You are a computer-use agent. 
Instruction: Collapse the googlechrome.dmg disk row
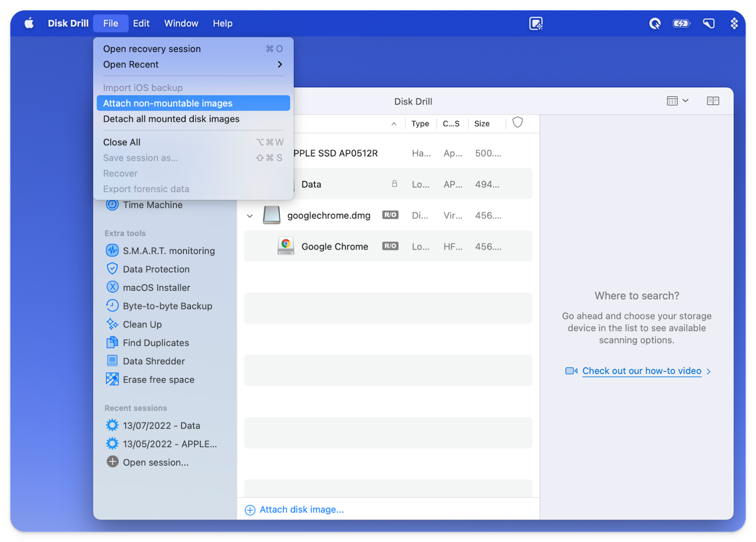point(250,216)
